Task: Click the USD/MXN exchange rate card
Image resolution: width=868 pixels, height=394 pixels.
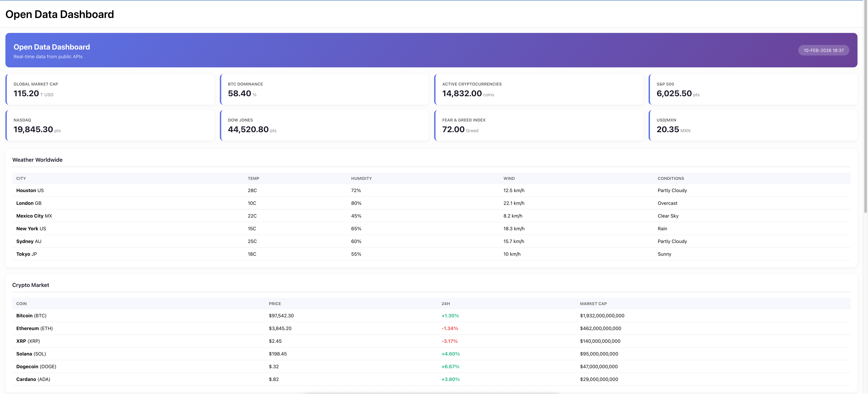Action: pyautogui.click(x=753, y=126)
